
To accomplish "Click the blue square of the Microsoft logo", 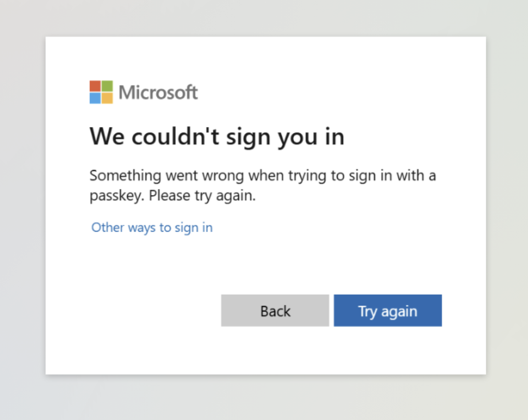I will coord(95,98).
